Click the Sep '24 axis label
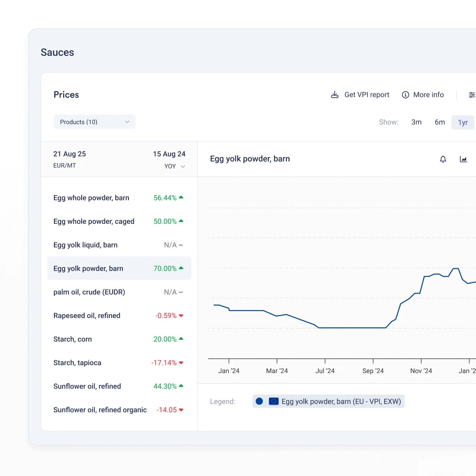 pos(373,371)
